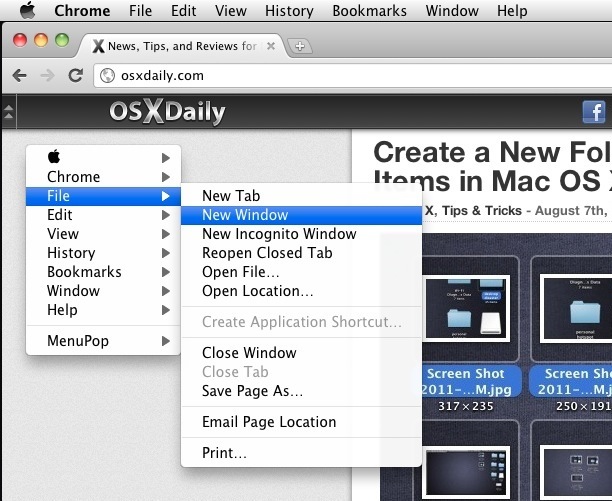
Task: Expand Chrome submenu in popup menu
Action: 103,177
